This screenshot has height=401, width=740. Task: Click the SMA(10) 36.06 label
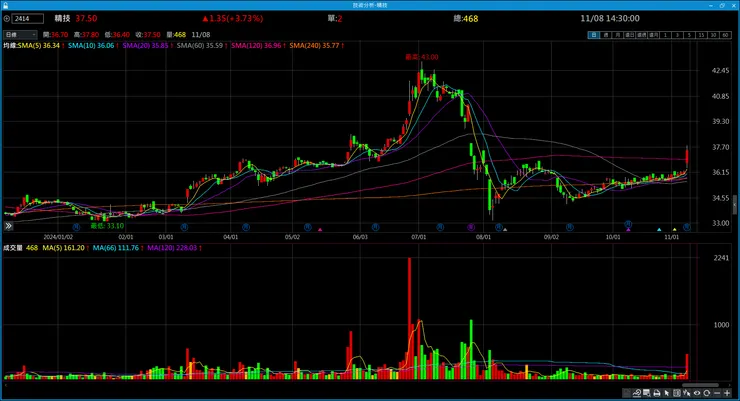(91, 45)
